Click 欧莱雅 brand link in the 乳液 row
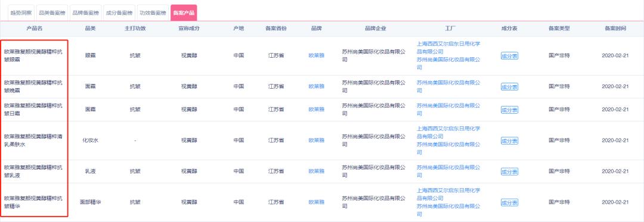This screenshot has width=644, height=222. point(316,171)
